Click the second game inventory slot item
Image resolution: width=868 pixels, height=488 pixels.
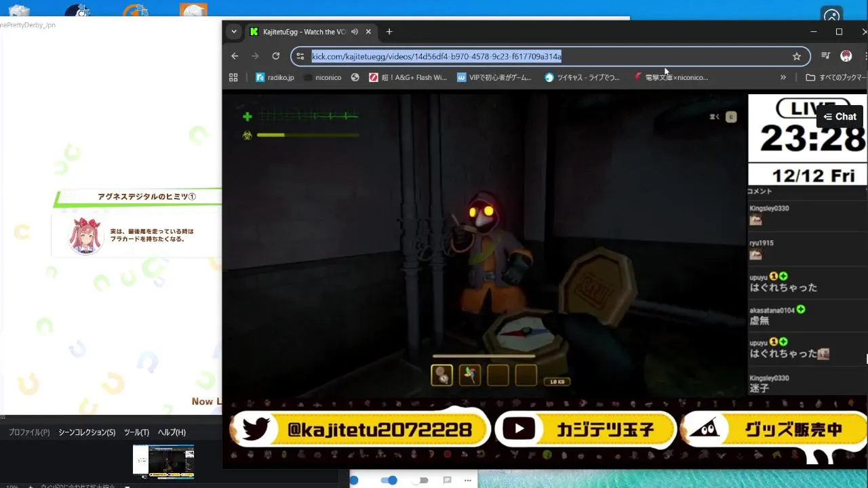coord(470,375)
